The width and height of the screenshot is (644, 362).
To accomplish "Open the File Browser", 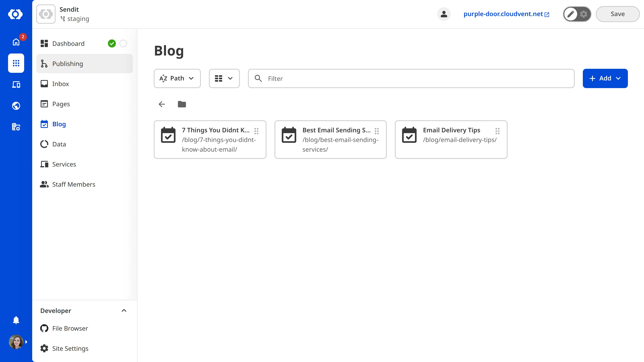I will pyautogui.click(x=70, y=328).
